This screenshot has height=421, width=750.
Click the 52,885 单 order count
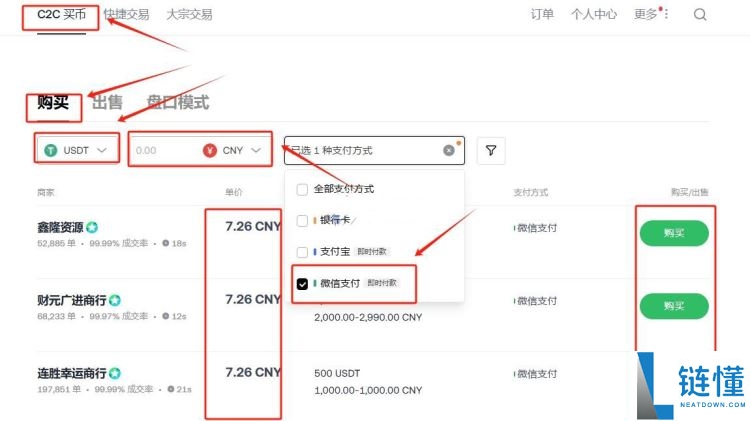point(56,243)
